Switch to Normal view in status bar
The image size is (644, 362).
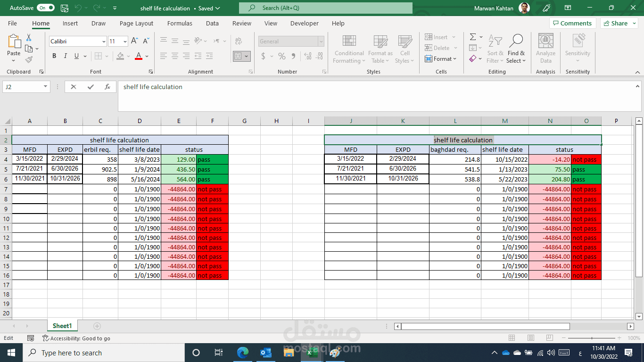click(x=512, y=338)
